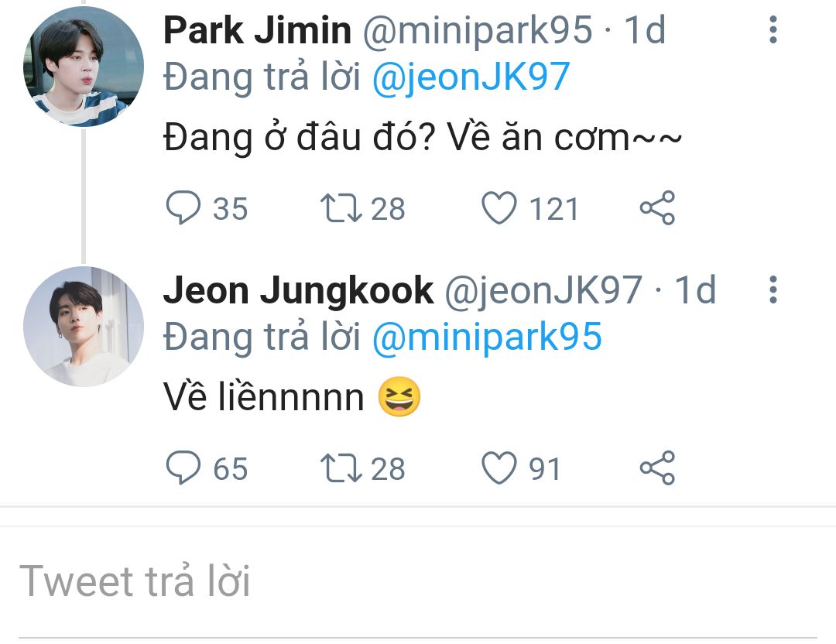Like Park Jimin's tweet

coord(499,208)
